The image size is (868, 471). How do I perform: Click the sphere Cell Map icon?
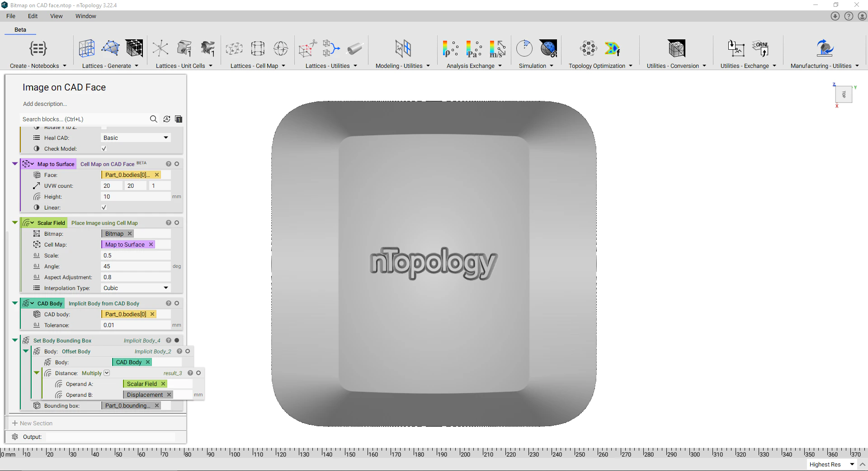click(281, 48)
